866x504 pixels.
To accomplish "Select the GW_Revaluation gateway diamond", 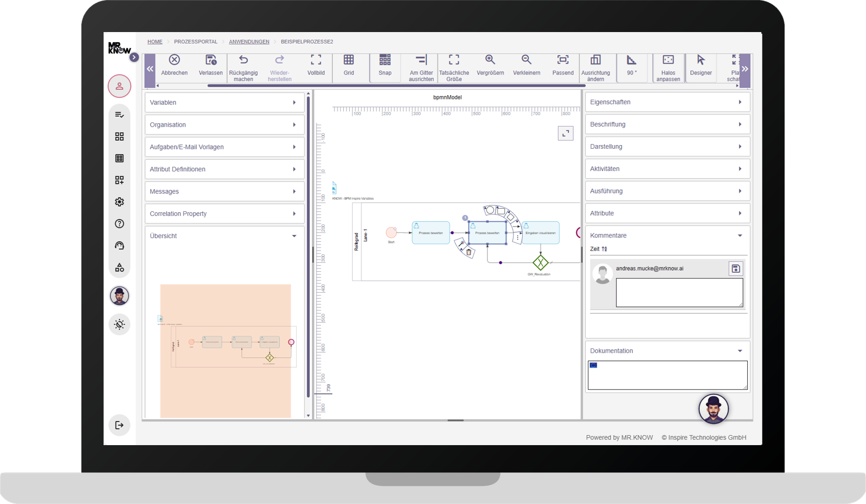I will coord(541,262).
